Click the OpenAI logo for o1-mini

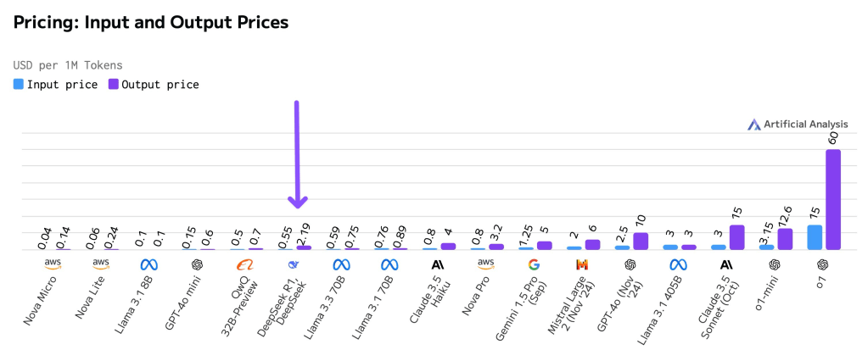point(774,264)
